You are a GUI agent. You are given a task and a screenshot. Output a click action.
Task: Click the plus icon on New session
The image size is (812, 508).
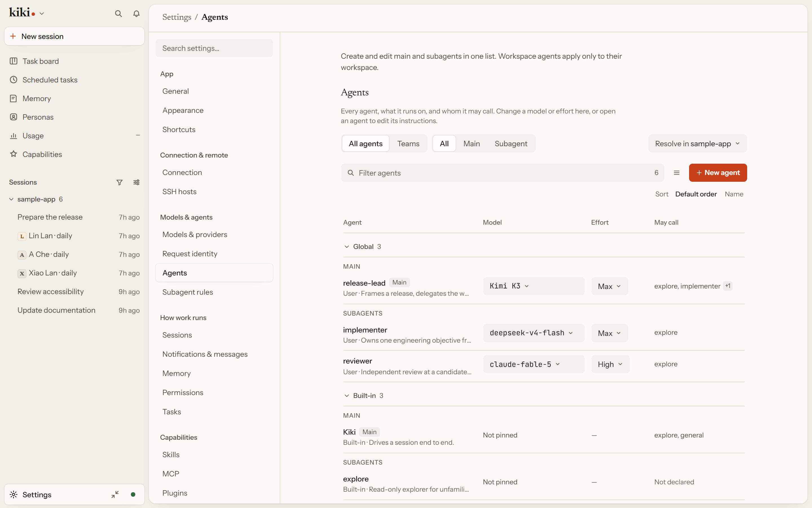13,36
